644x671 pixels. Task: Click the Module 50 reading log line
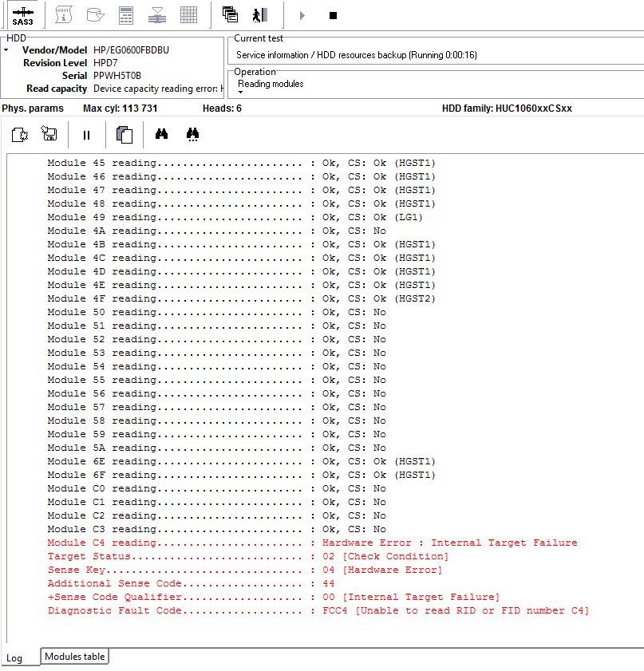point(216,313)
